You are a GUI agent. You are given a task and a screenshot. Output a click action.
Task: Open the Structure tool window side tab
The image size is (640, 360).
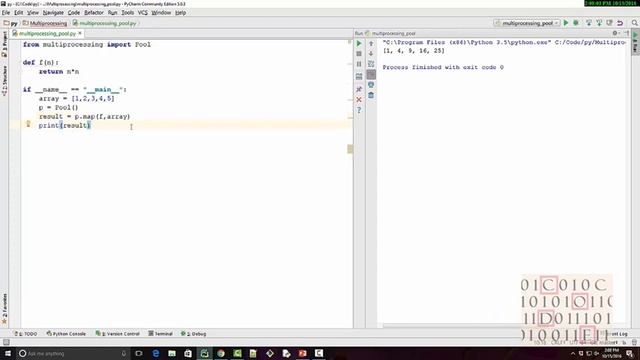click(4, 81)
